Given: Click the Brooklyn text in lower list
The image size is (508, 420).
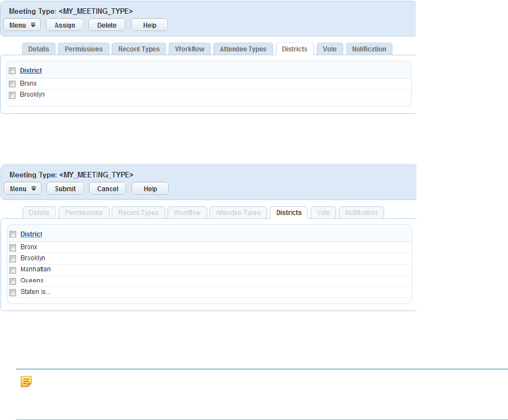Looking at the screenshot, I should (33, 258).
